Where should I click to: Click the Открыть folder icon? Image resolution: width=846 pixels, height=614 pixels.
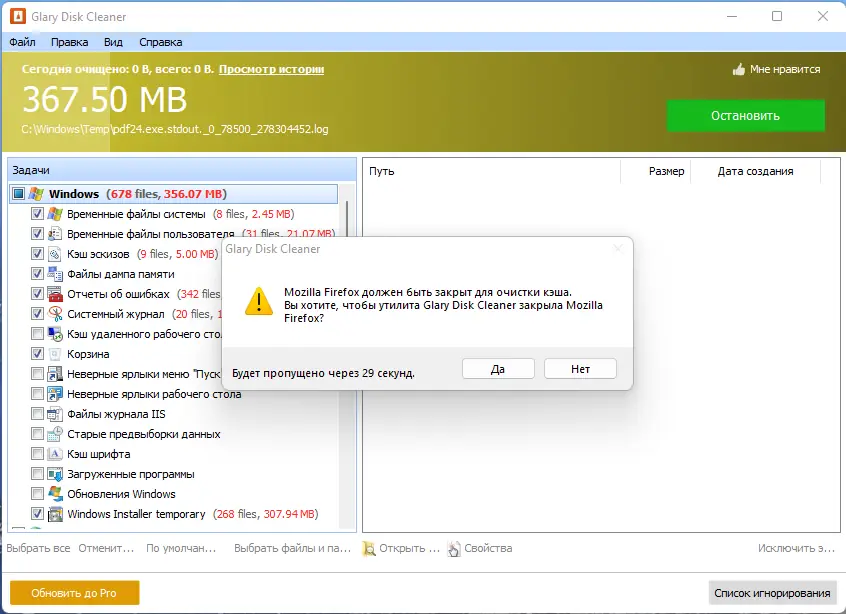point(369,548)
